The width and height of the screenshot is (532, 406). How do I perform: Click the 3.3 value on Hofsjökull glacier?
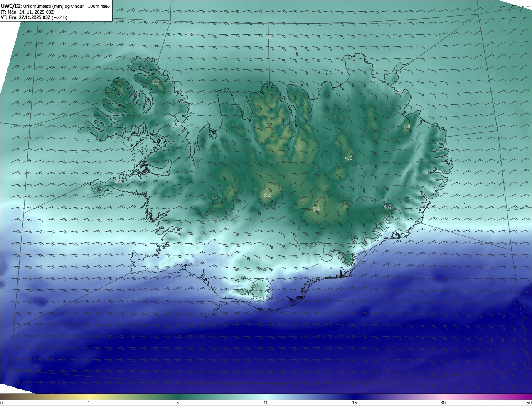267,195
